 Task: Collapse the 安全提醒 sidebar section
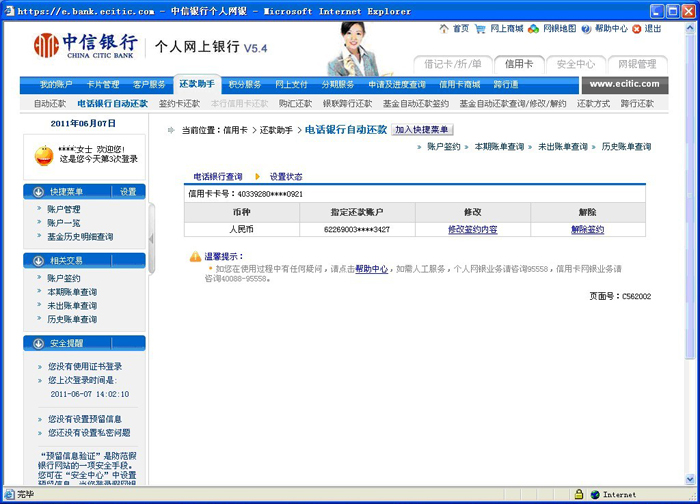pos(39,344)
